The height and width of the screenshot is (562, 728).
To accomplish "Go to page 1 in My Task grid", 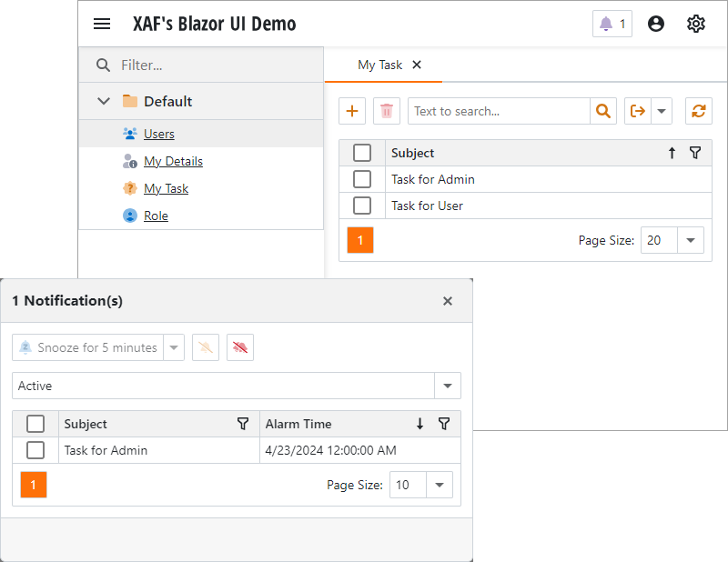I will point(359,240).
